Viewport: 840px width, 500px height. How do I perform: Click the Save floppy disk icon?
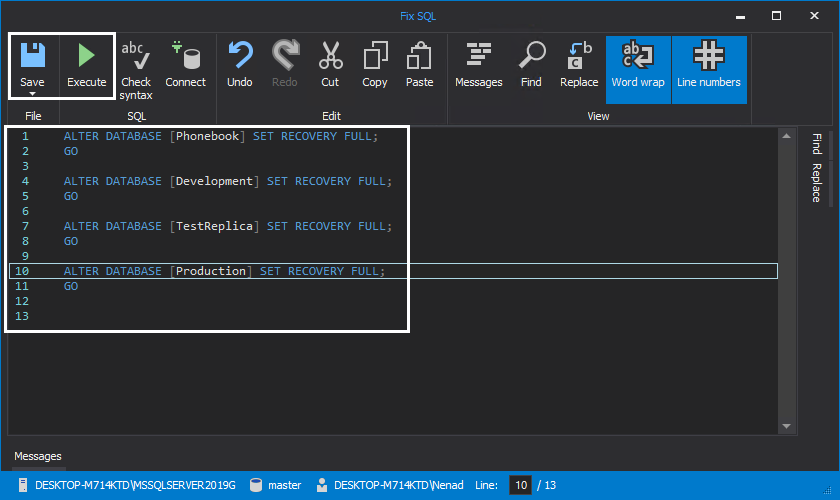coord(33,55)
